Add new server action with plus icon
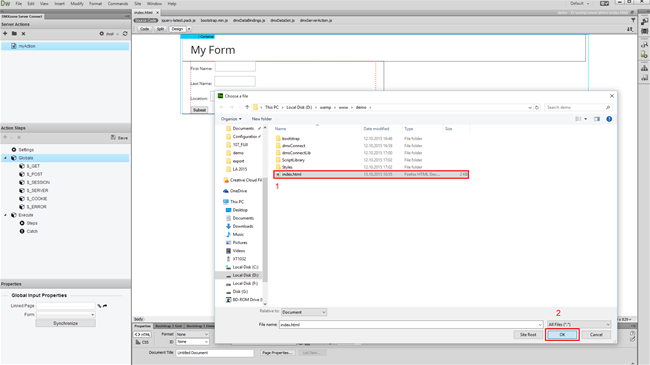Image resolution: width=650 pixels, height=365 pixels. [5, 34]
